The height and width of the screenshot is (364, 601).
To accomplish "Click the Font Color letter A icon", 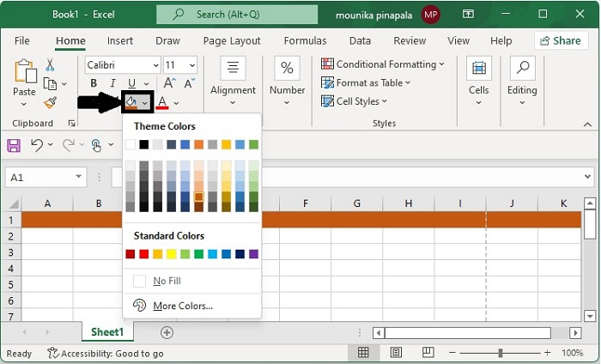I will [161, 102].
